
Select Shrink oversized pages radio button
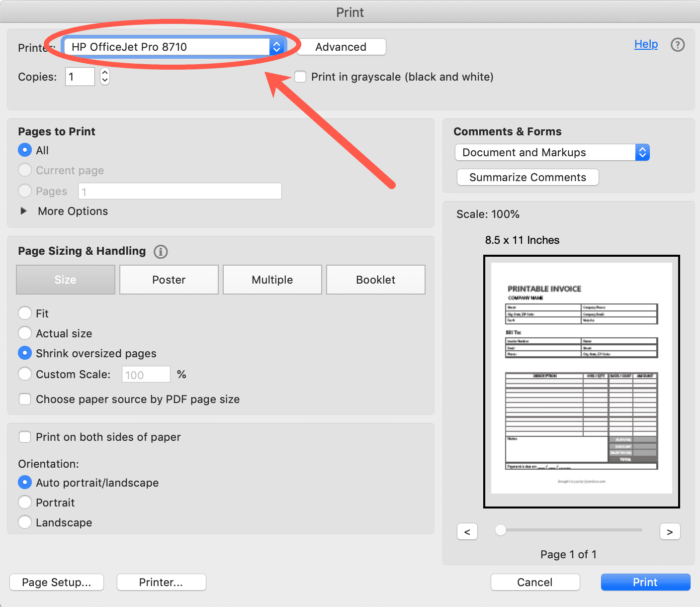(x=25, y=353)
